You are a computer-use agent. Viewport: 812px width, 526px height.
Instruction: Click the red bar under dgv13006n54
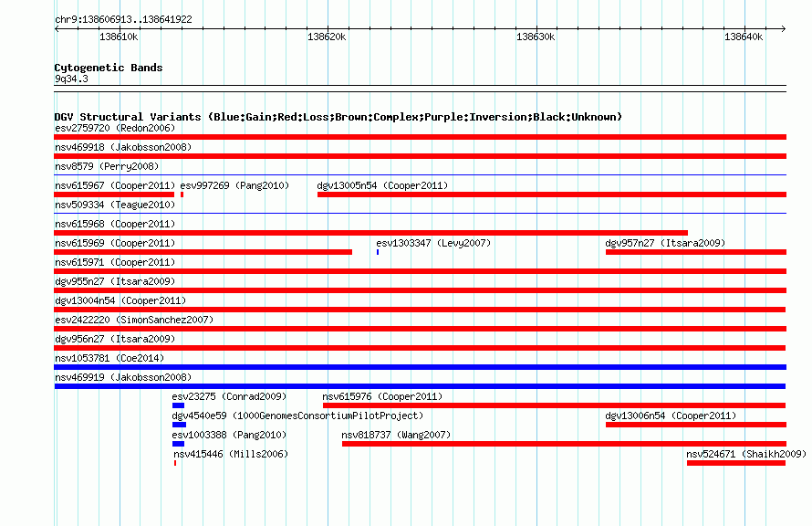click(x=696, y=425)
